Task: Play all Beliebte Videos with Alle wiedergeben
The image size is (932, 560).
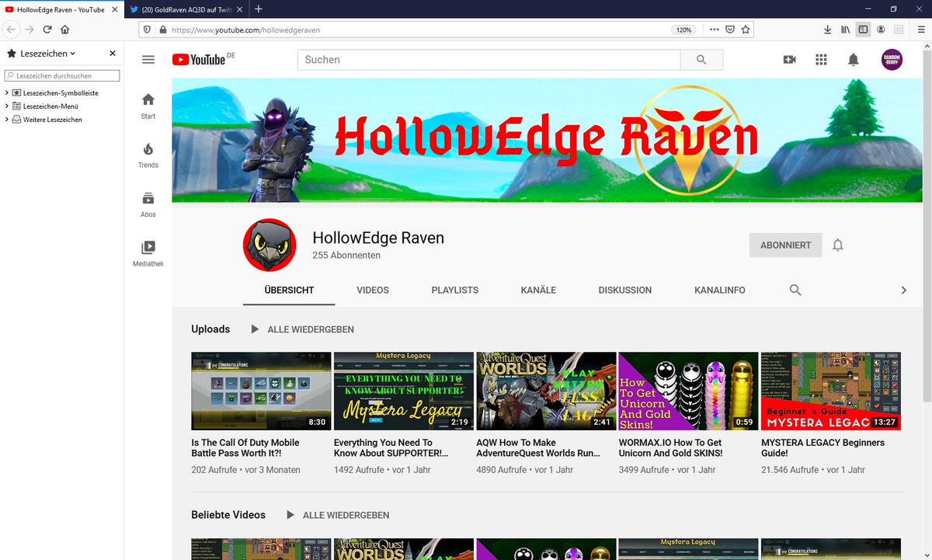Action: [x=338, y=515]
